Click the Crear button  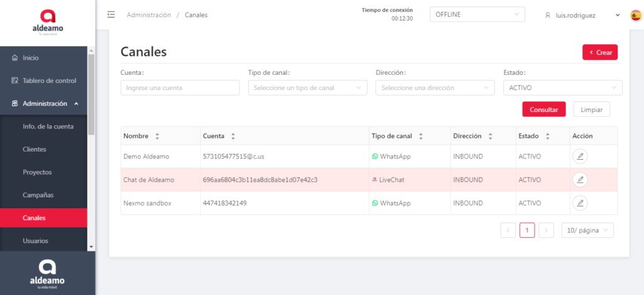[600, 52]
